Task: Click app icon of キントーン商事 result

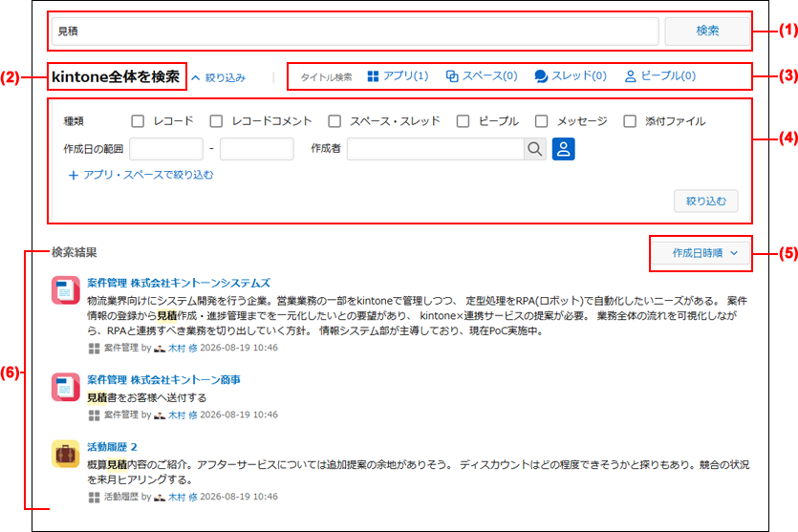Action: (66, 387)
